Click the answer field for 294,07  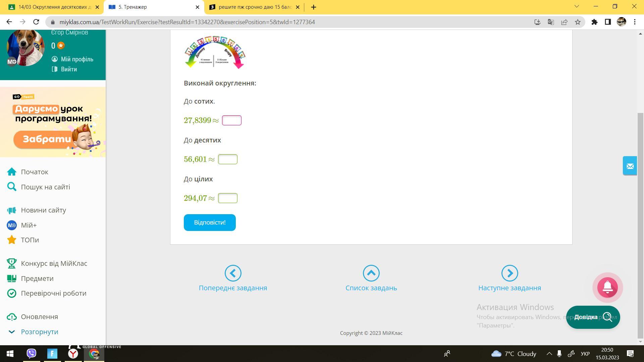(227, 198)
